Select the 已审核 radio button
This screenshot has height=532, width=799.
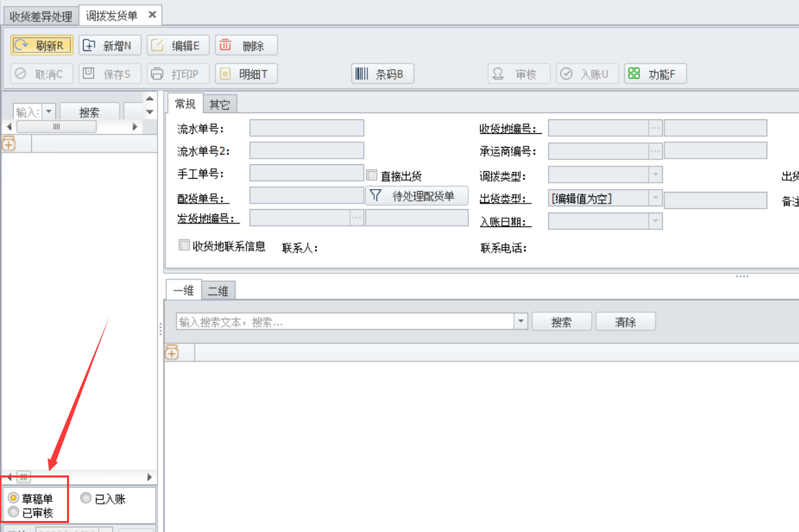point(13,512)
